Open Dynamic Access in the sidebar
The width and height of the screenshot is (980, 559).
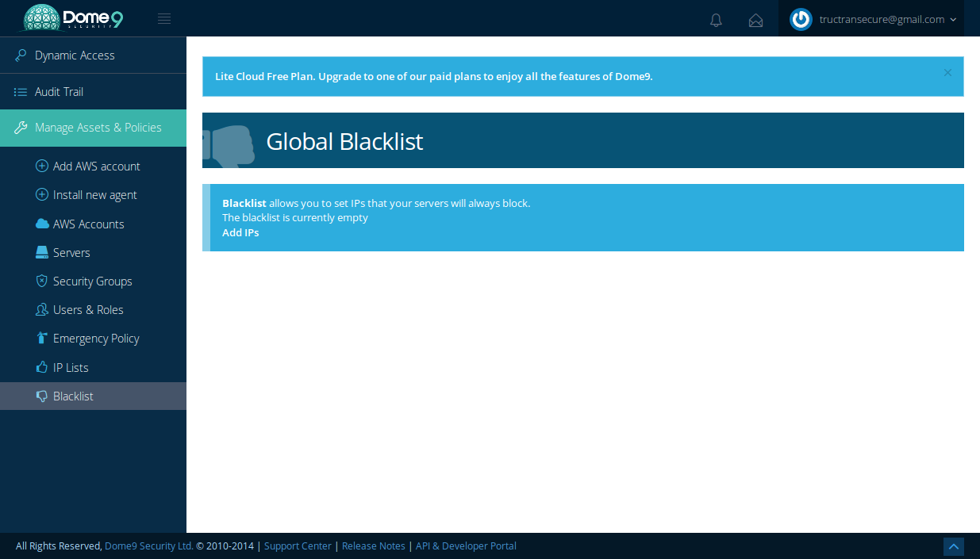tap(75, 56)
